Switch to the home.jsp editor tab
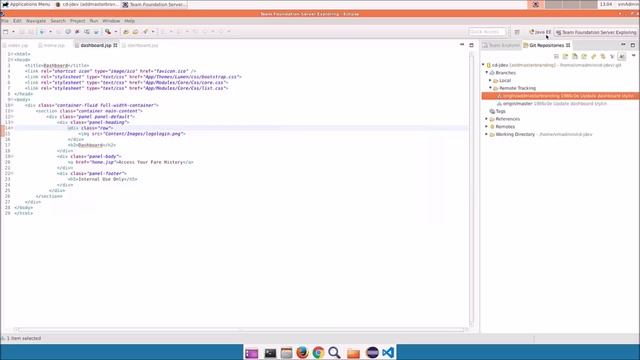 click(x=52, y=45)
